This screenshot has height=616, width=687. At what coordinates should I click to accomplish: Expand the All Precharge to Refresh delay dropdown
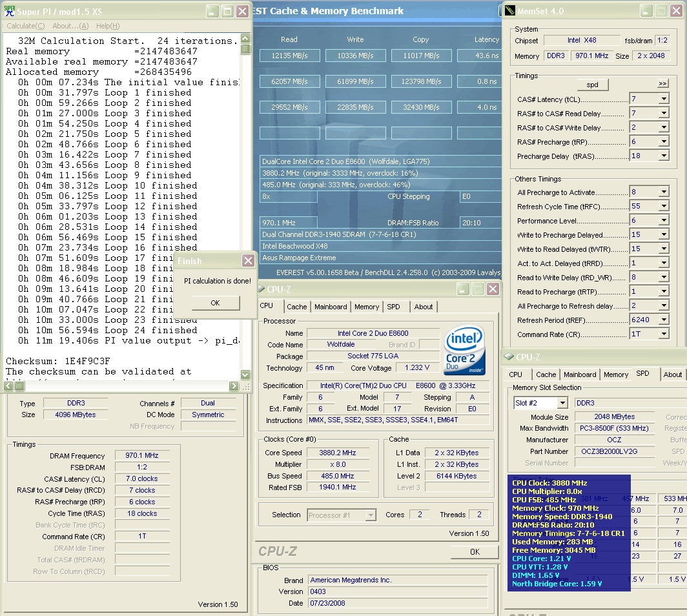(664, 305)
